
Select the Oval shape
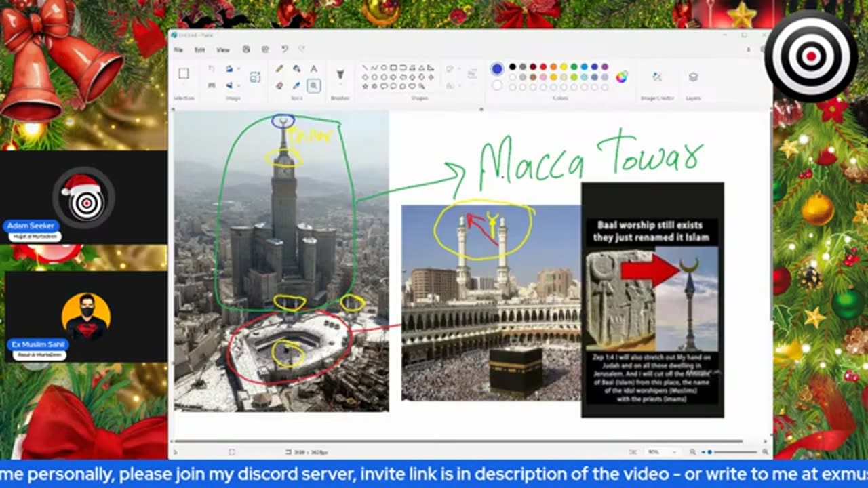384,68
